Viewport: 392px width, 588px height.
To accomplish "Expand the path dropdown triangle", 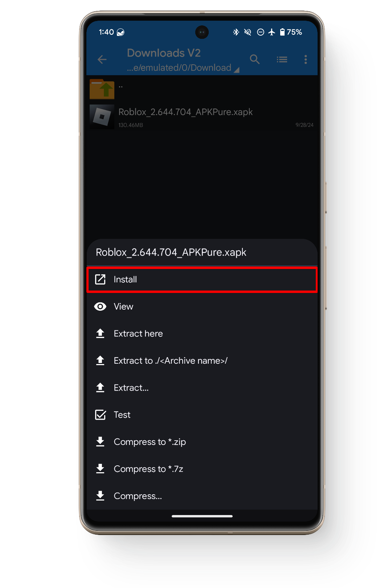I will click(x=237, y=70).
